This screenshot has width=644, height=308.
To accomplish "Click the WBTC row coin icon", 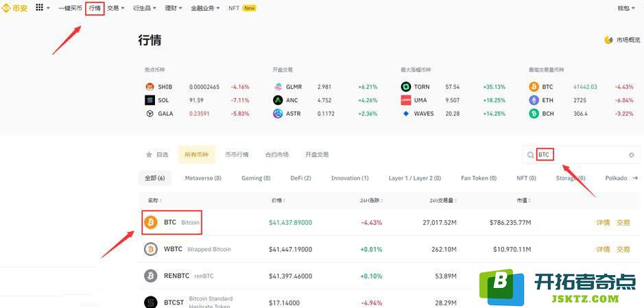I will (151, 249).
